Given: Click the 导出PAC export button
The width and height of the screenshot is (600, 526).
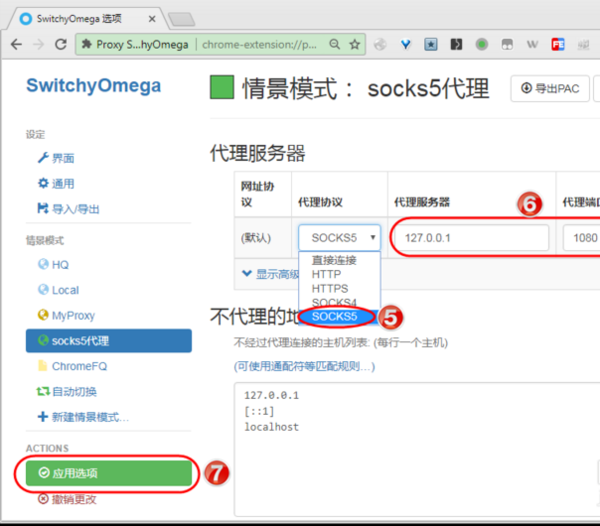Looking at the screenshot, I should [x=549, y=88].
